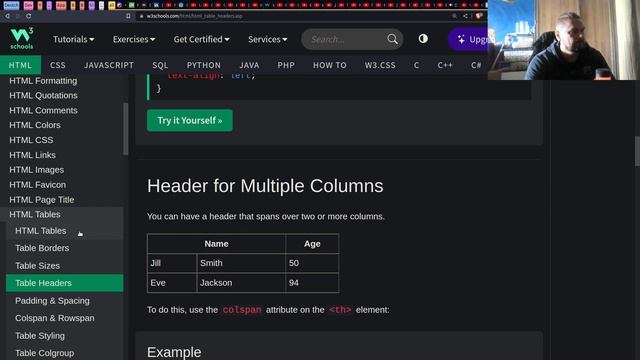
Task: Click the Brave shield icon
Action: [x=478, y=16]
